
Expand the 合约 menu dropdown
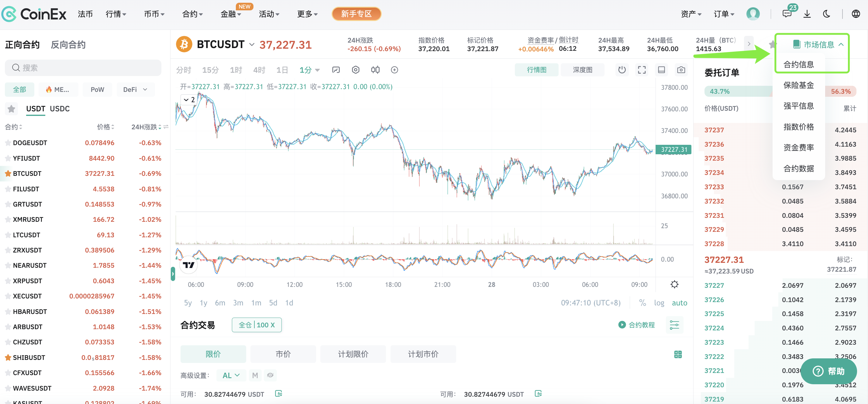click(192, 14)
